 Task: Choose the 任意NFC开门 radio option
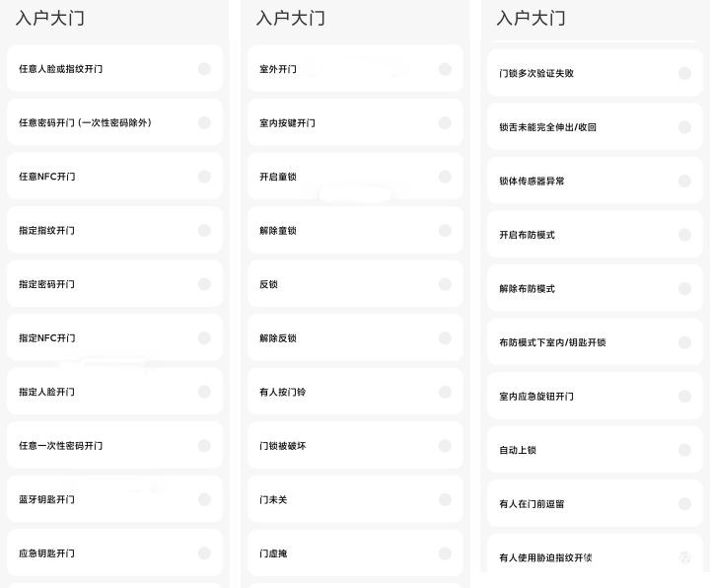point(204,177)
